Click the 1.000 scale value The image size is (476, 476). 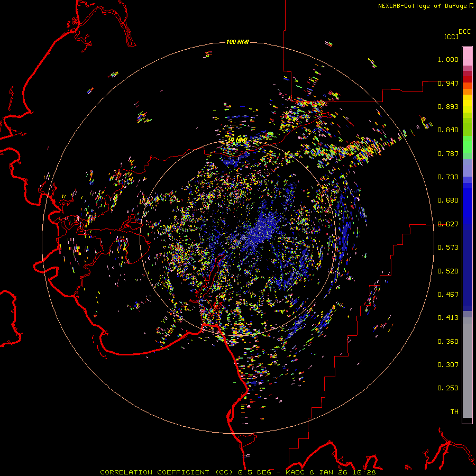tap(448, 59)
